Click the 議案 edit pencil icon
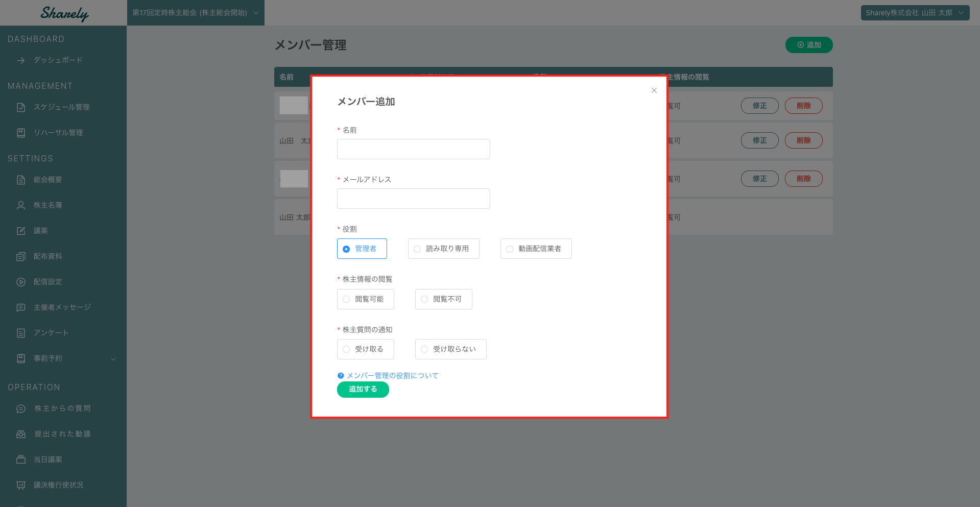This screenshot has height=507, width=980. pyautogui.click(x=21, y=231)
